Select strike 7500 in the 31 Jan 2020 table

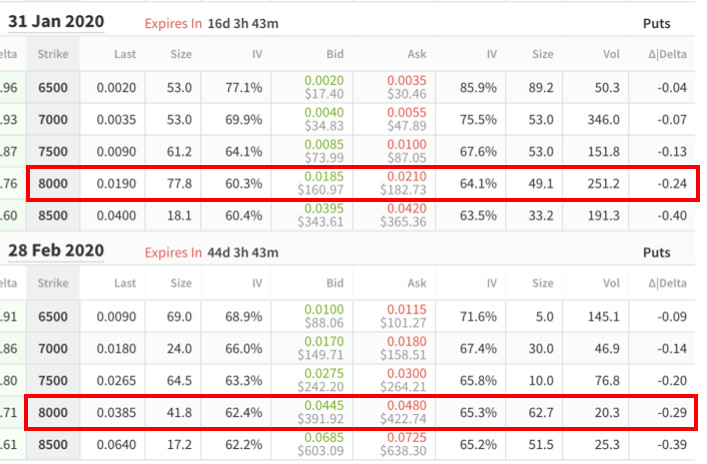(53, 152)
